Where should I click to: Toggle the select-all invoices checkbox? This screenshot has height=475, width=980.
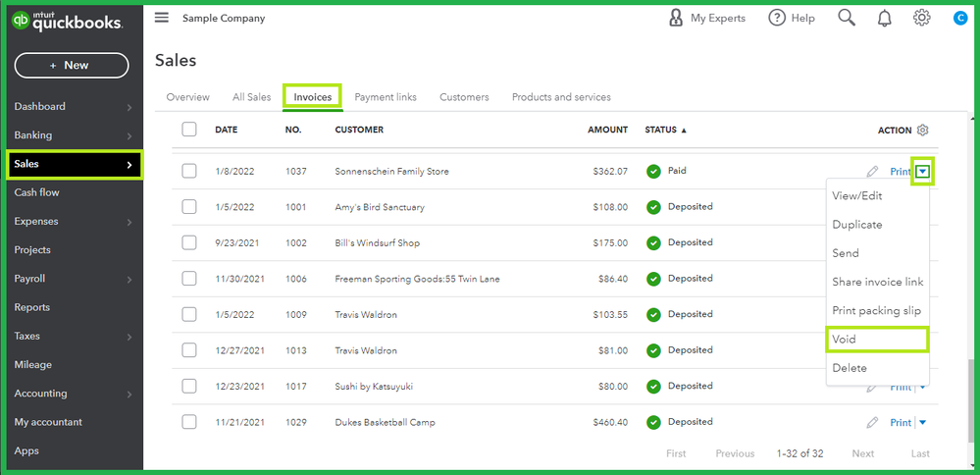pyautogui.click(x=189, y=130)
